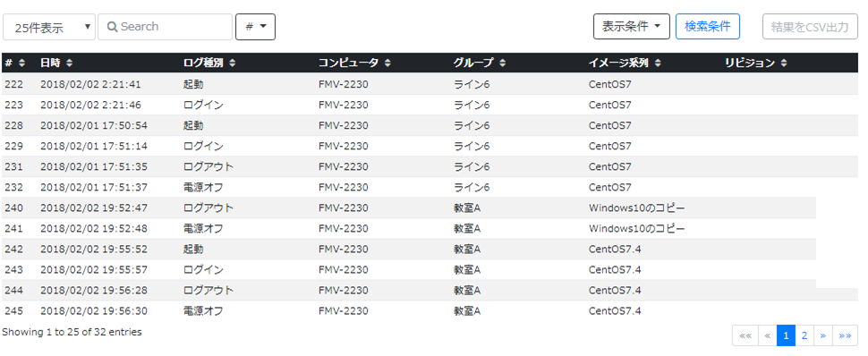Sort by イメージ系列 using its arrows
This screenshot has width=868, height=356.
click(x=657, y=64)
